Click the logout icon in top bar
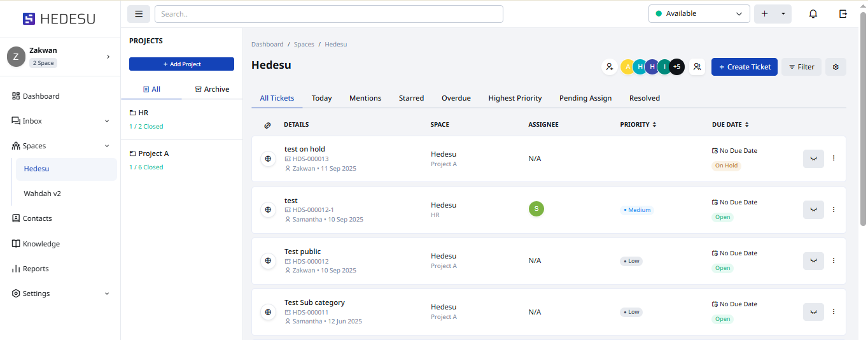The height and width of the screenshot is (340, 868). tap(843, 14)
